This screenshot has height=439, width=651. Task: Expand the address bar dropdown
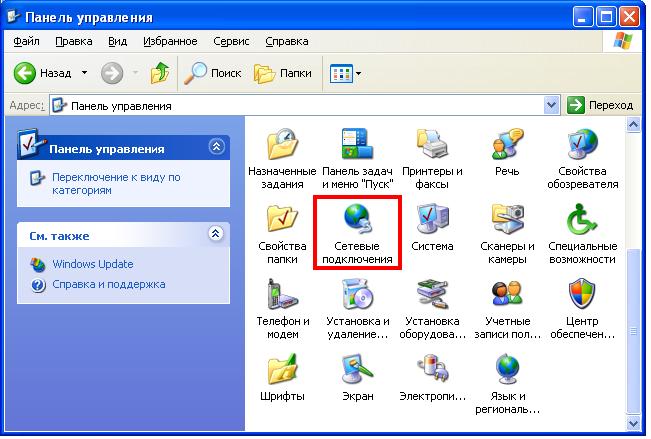coord(551,105)
